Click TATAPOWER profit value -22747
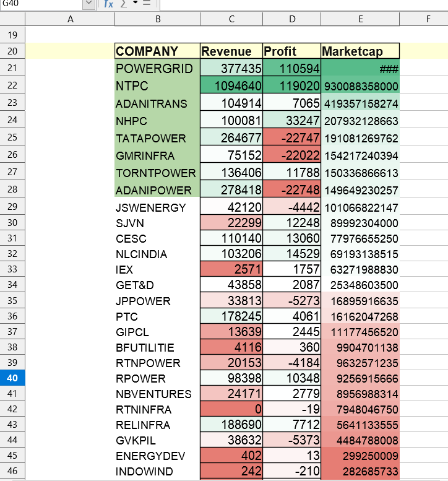Screen dimensions: 448x481 click(x=291, y=137)
